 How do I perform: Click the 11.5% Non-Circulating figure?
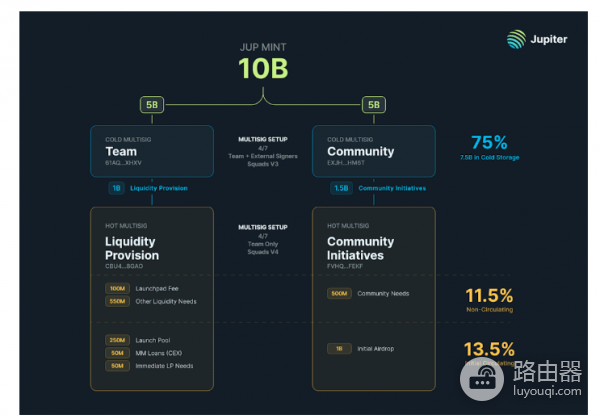click(x=489, y=296)
